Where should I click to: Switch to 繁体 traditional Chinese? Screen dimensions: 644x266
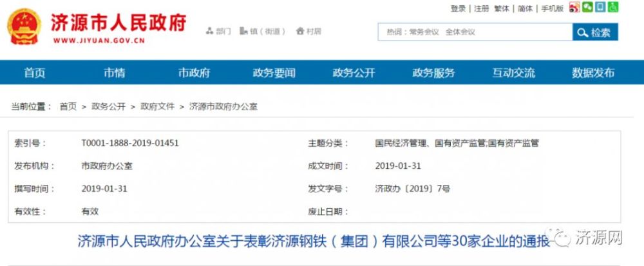[502, 8]
